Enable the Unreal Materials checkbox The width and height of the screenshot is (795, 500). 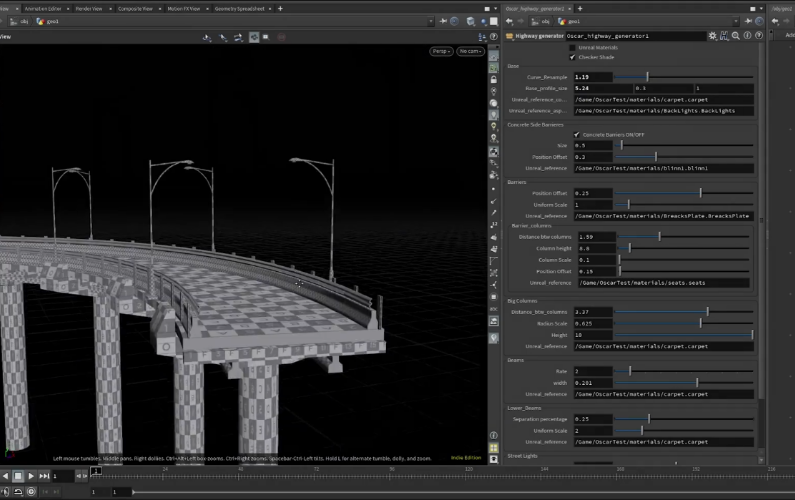click(572, 47)
